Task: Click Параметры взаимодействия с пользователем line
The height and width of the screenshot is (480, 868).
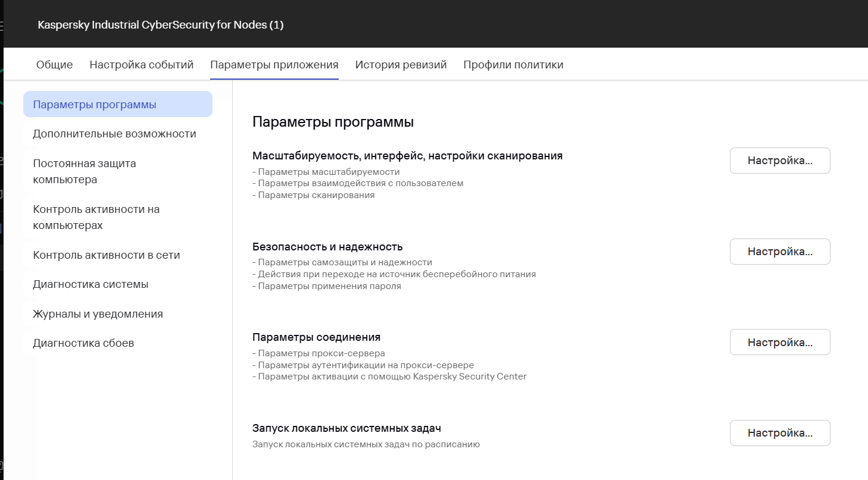Action: [358, 183]
